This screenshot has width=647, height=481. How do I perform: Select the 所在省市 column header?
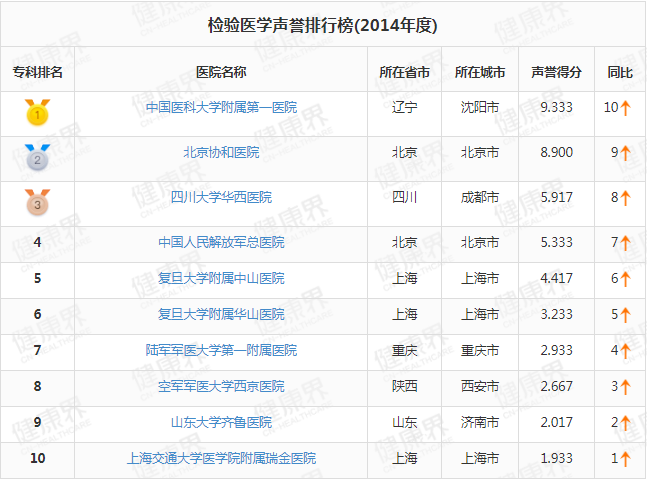(x=404, y=72)
